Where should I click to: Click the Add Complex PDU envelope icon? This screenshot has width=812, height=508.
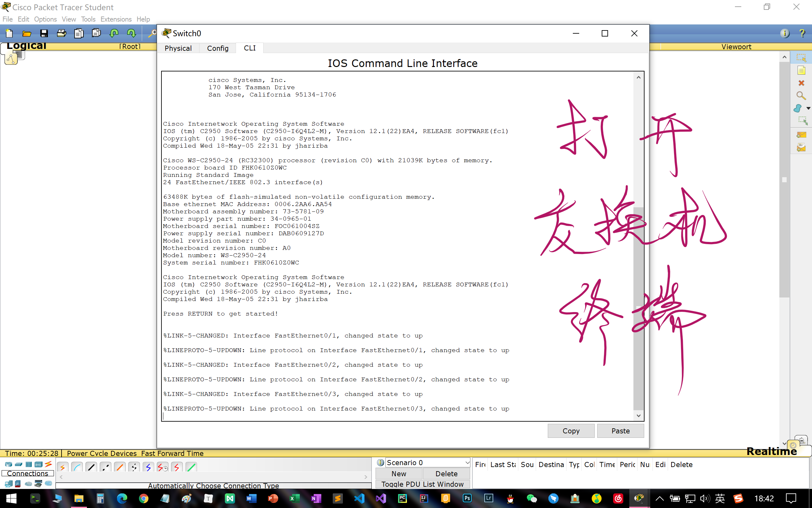click(x=801, y=147)
